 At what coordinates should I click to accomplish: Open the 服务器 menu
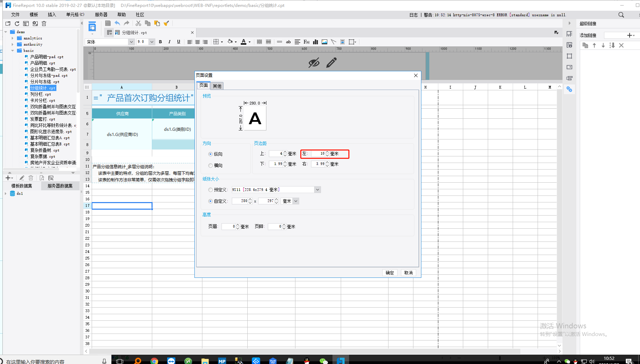[101, 15]
